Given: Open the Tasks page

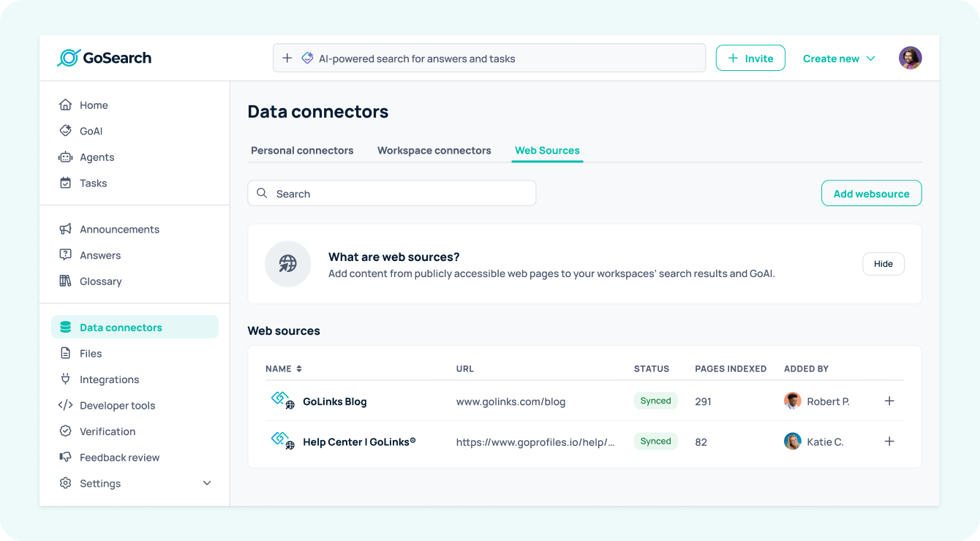Looking at the screenshot, I should tap(94, 183).
